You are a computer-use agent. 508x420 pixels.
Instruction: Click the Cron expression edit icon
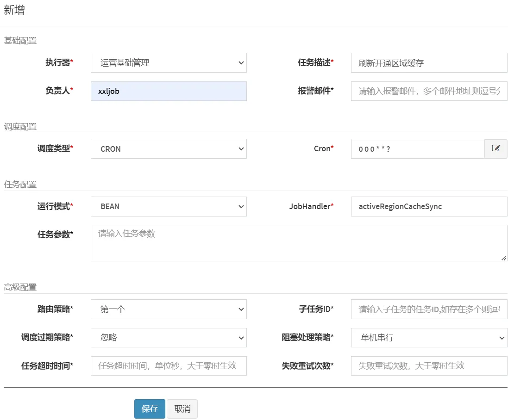coord(496,148)
